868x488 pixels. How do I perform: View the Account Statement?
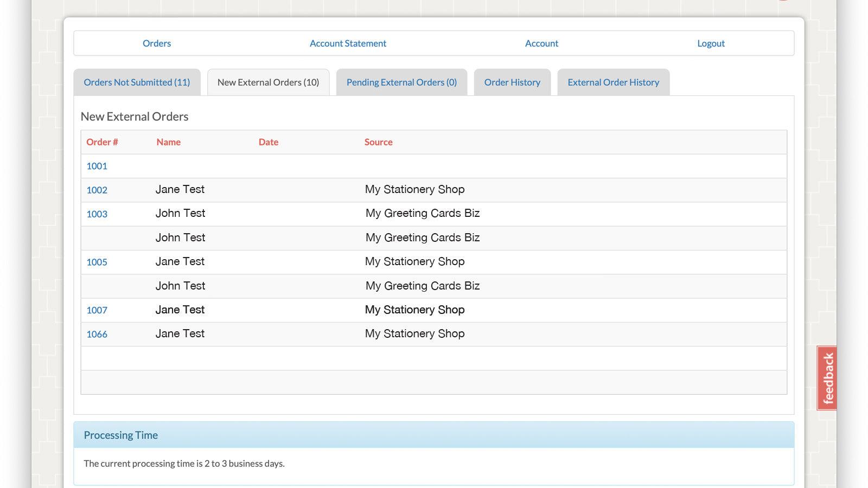click(x=348, y=43)
